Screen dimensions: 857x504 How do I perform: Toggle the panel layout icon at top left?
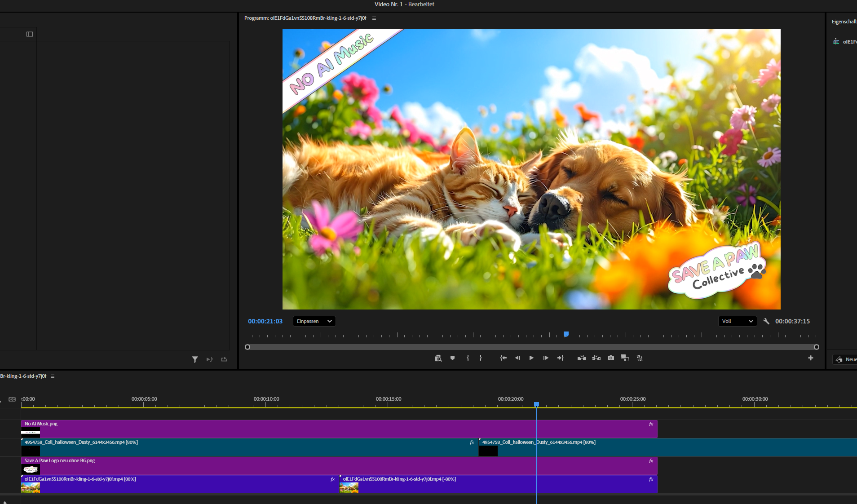point(30,34)
